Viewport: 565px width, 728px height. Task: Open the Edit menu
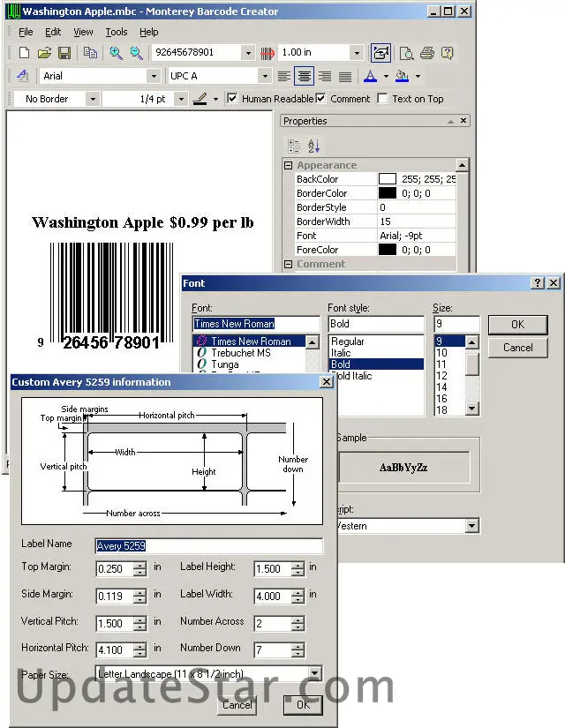pyautogui.click(x=53, y=32)
